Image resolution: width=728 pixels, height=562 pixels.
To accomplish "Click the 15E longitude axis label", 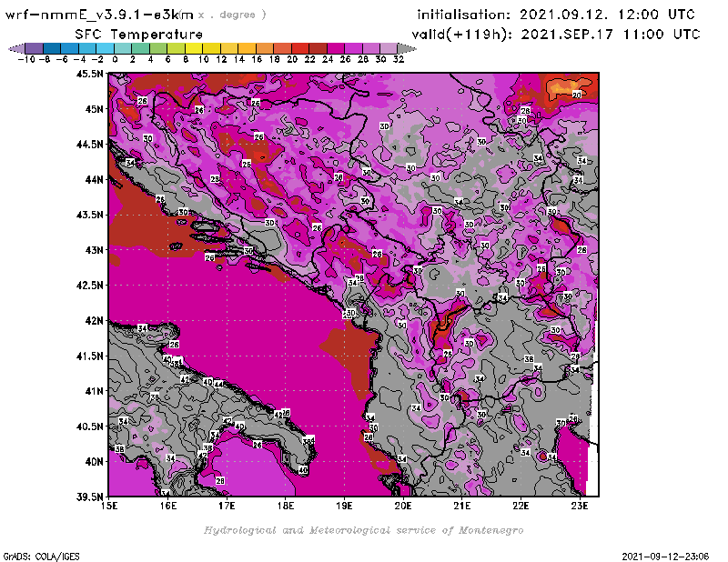I will pos(110,506).
